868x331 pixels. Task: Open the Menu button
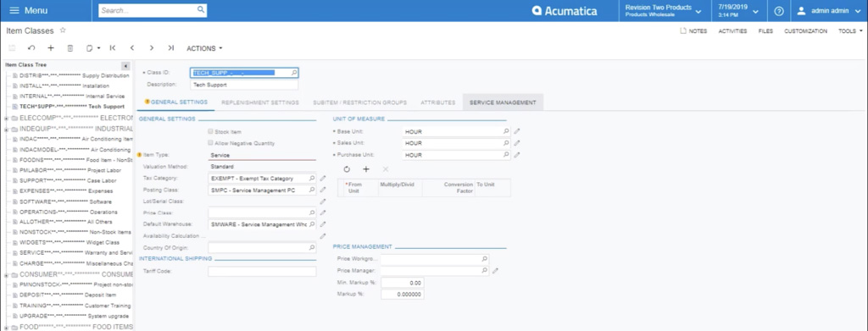pos(29,10)
